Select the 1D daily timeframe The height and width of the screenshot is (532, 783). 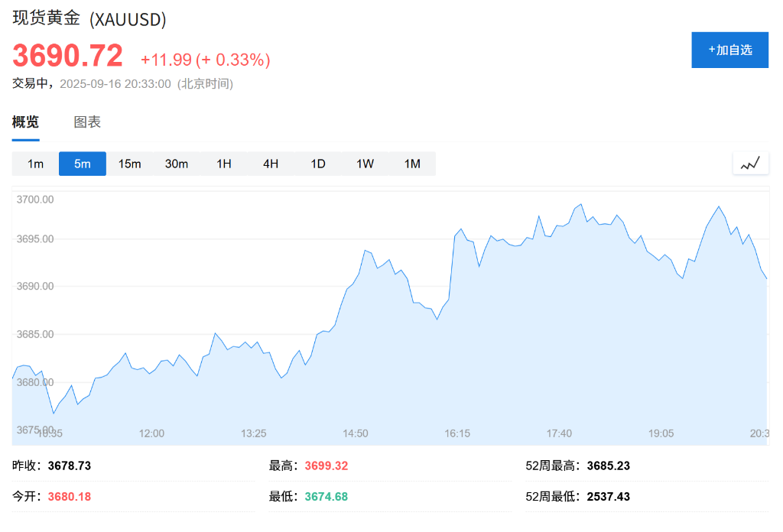(x=318, y=164)
